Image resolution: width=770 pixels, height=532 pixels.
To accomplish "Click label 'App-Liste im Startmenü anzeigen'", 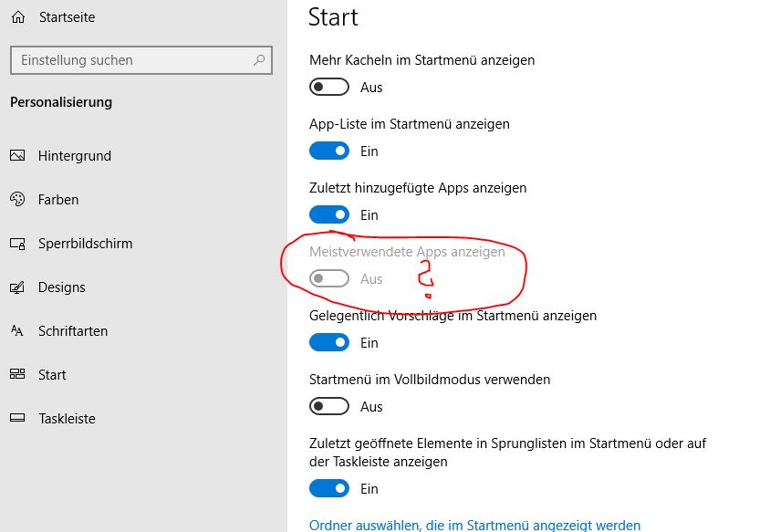I will 410,124.
